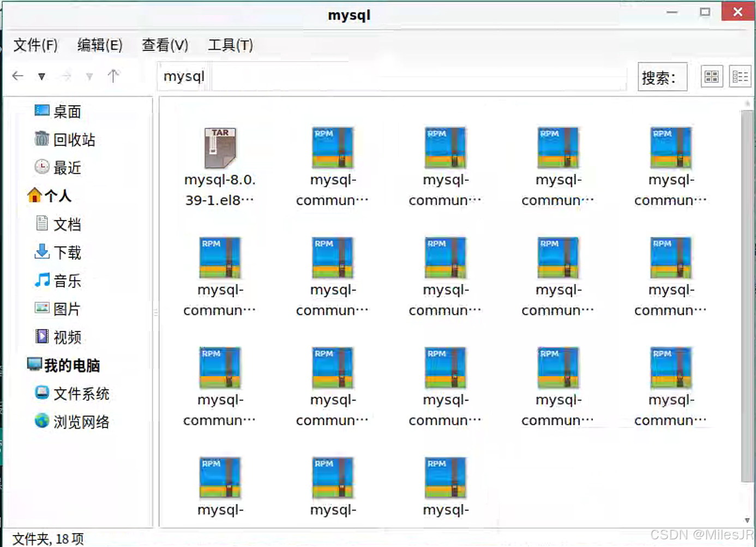
Task: Go up to parent folder arrow
Action: tap(113, 76)
